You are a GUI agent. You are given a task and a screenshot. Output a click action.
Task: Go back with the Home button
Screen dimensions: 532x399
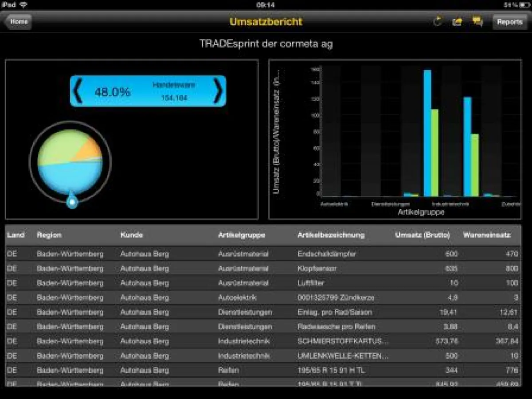18,22
